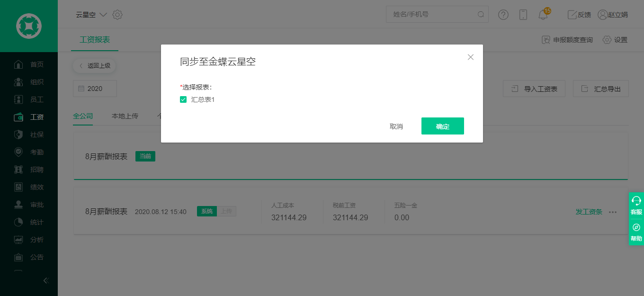Confirm with the 确定 button

(443, 126)
